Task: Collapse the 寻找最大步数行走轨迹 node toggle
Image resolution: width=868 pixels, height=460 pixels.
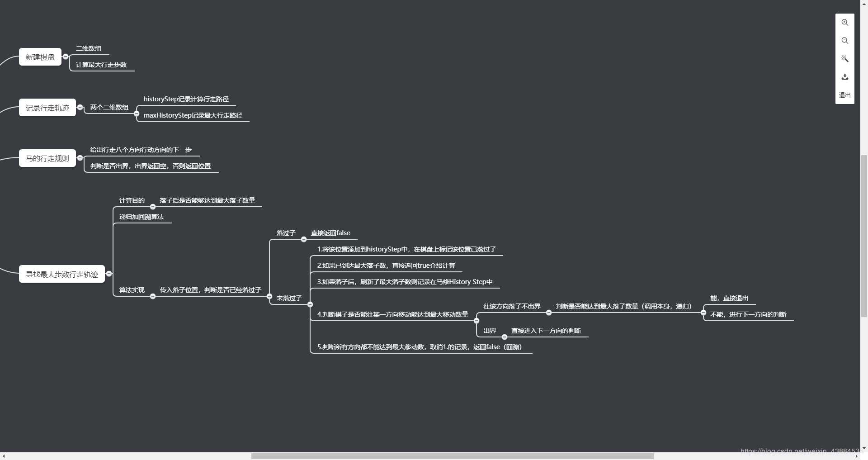Action: click(109, 274)
